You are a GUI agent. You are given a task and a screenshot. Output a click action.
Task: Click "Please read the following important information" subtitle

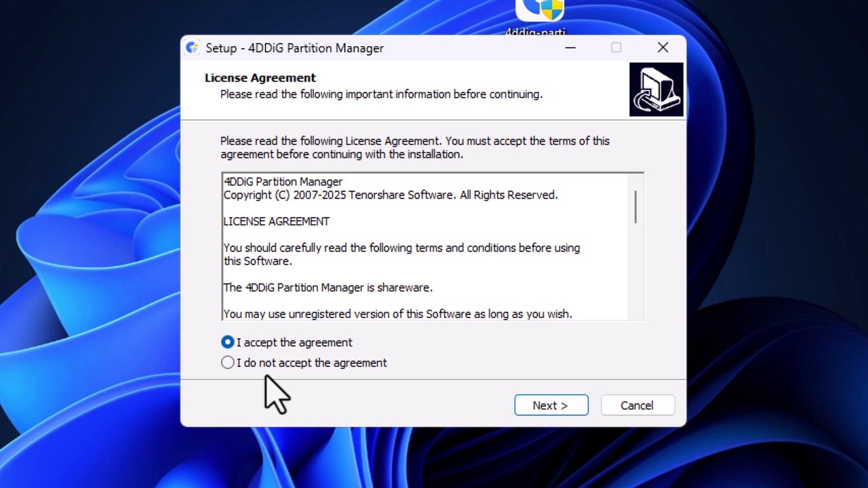point(382,94)
